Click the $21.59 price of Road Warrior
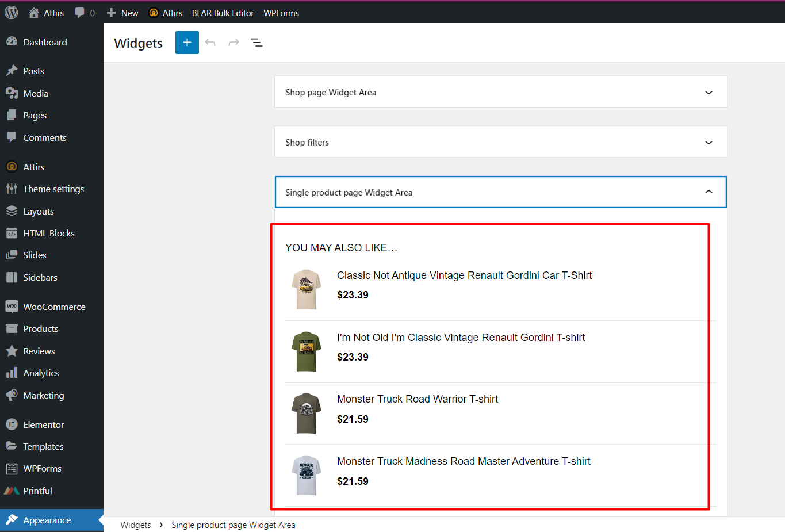785x532 pixels. point(353,419)
